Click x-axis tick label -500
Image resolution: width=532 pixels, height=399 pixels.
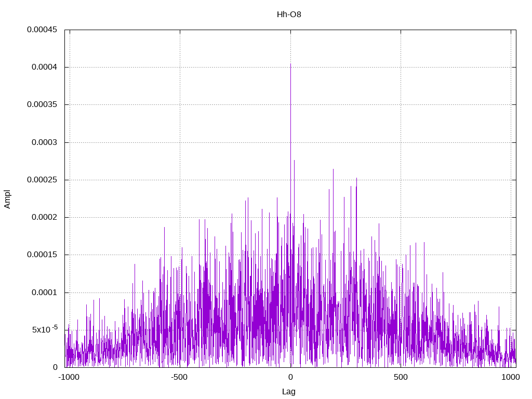pos(179,377)
